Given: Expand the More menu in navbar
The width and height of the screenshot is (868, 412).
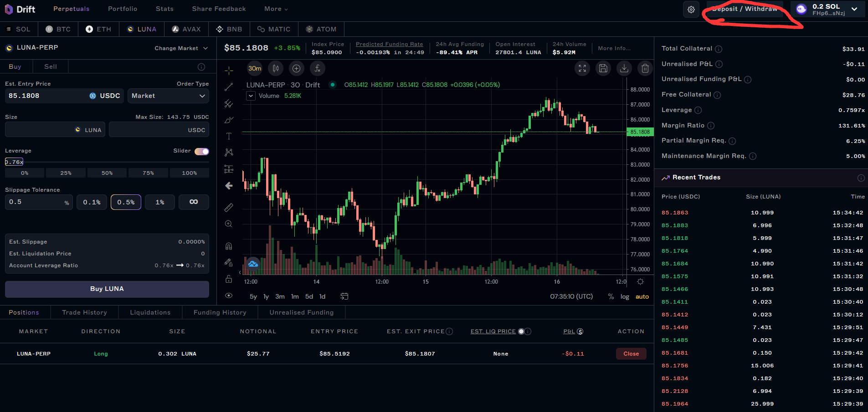Looking at the screenshot, I should [276, 9].
